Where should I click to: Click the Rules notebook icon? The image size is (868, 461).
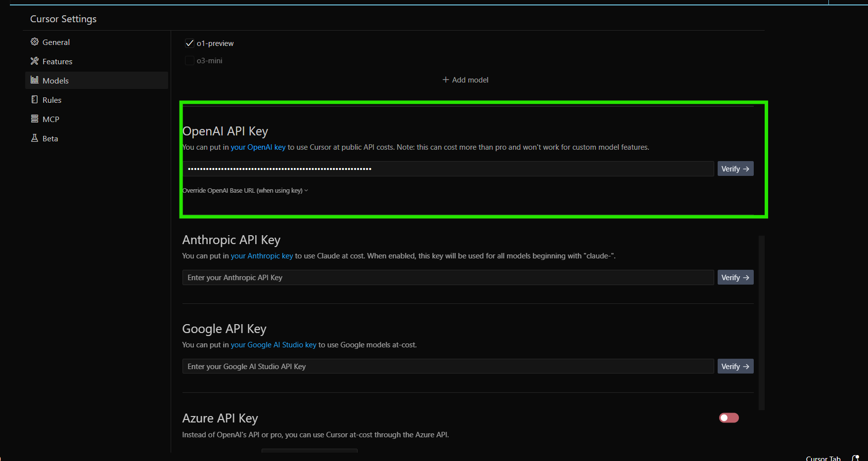coord(35,100)
